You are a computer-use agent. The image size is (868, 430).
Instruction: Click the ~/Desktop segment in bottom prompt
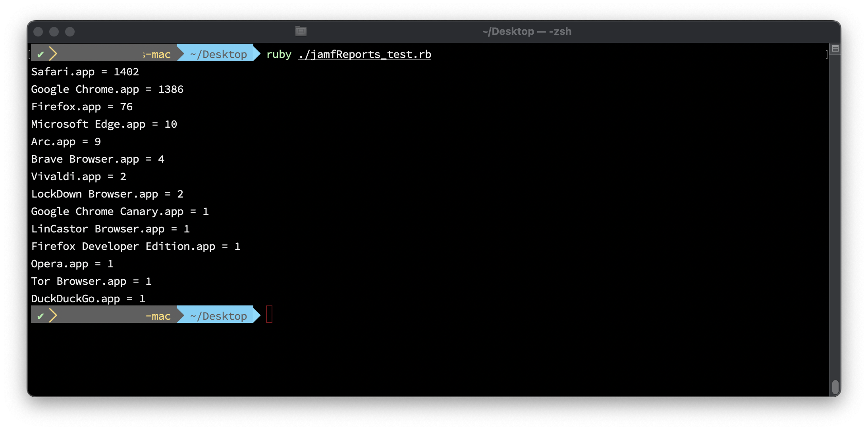[x=218, y=316]
